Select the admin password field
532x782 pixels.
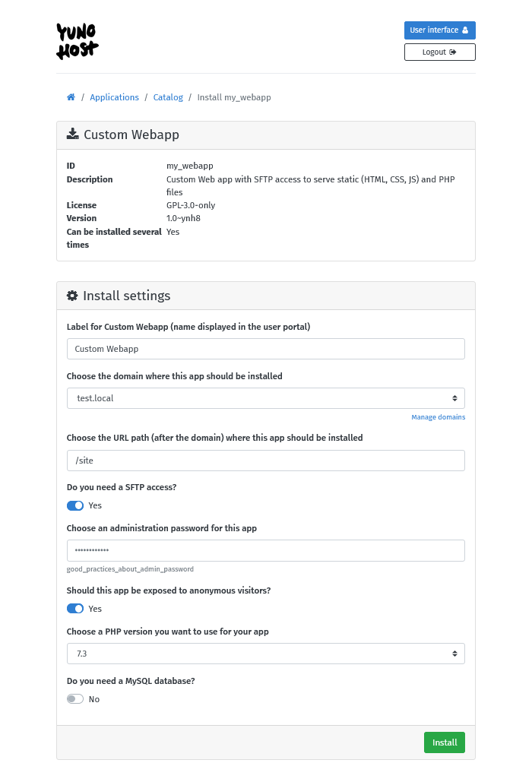point(265,549)
